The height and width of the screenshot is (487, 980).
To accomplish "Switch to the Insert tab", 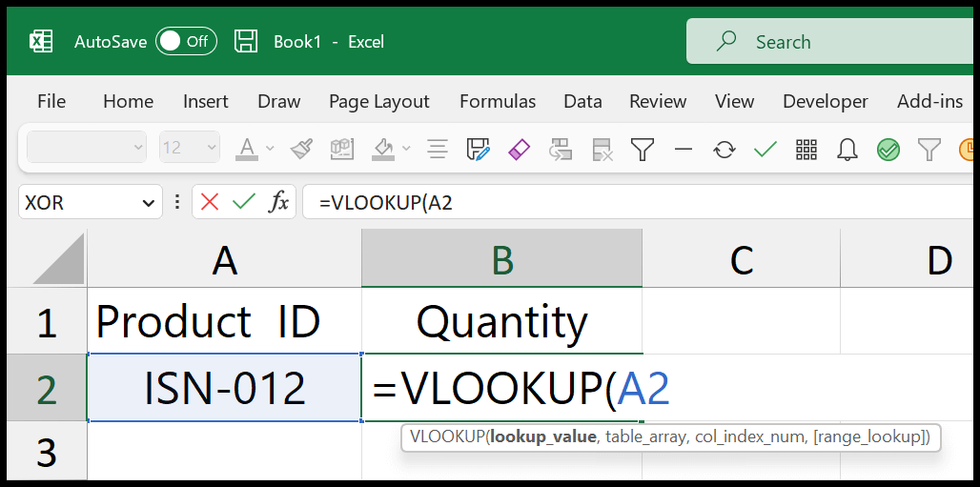I will (x=206, y=101).
